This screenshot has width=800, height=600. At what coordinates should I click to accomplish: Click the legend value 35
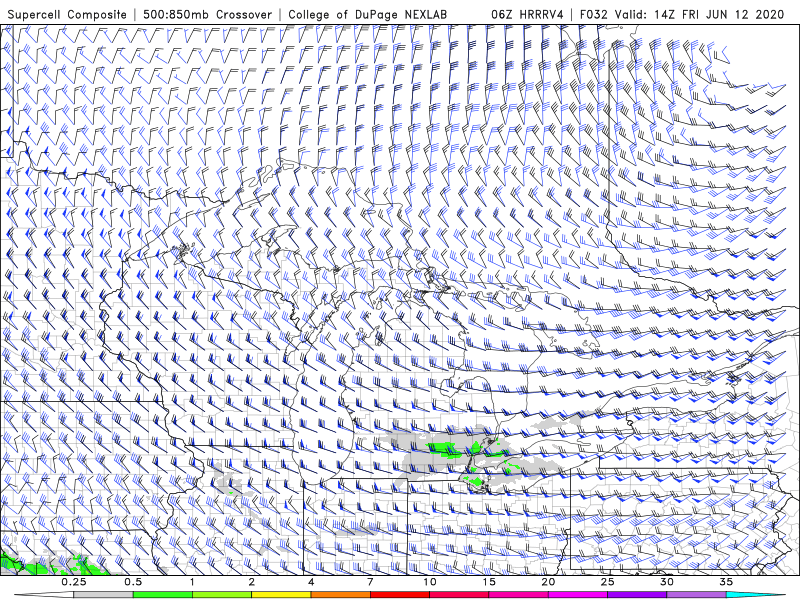tap(726, 582)
